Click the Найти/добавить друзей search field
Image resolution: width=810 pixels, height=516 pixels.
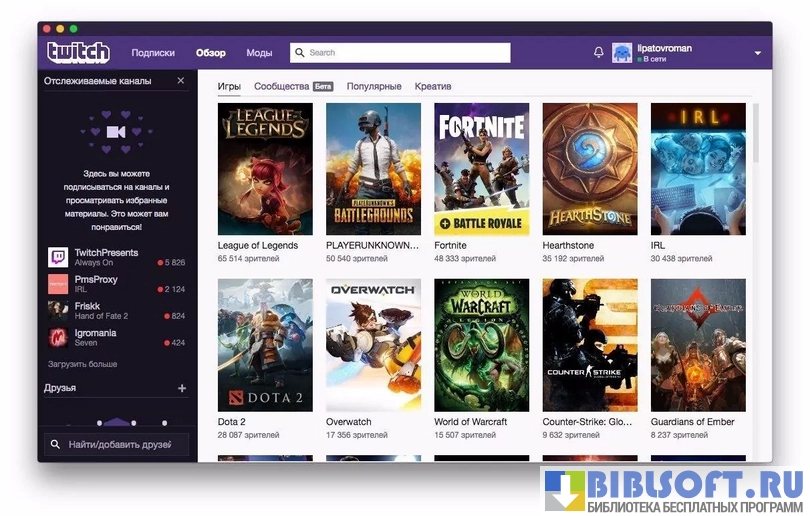tap(117, 444)
